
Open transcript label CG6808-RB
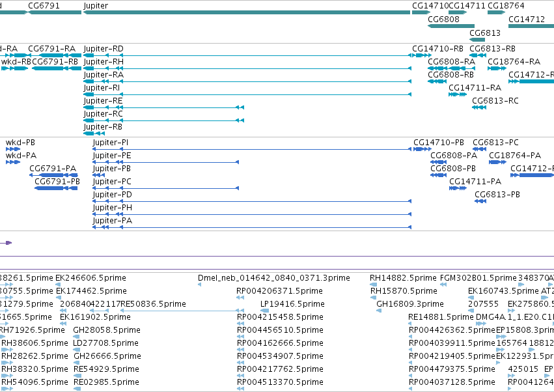(451, 75)
